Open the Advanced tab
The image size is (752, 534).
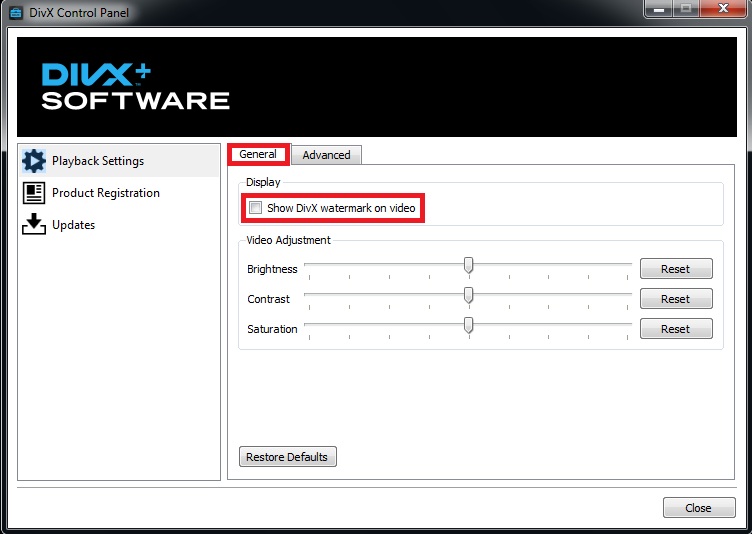[326, 155]
